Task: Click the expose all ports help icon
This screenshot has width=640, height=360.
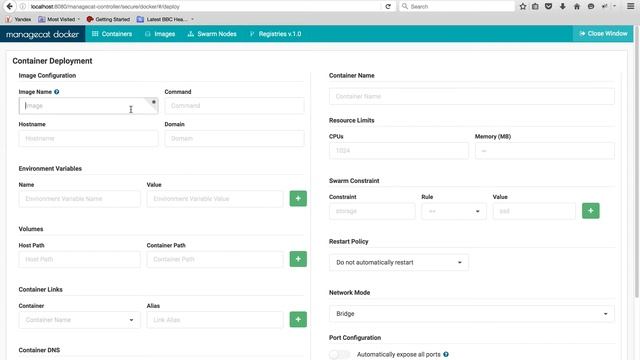Action: (x=446, y=354)
